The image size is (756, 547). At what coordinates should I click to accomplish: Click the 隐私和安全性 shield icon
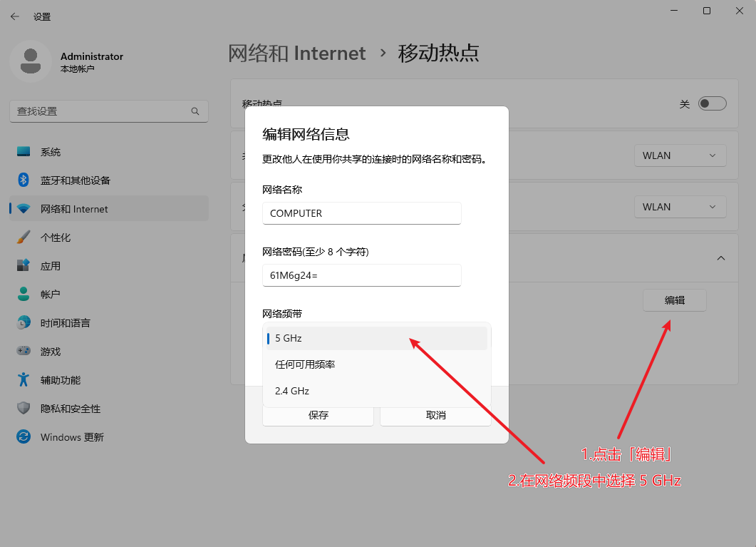(23, 408)
